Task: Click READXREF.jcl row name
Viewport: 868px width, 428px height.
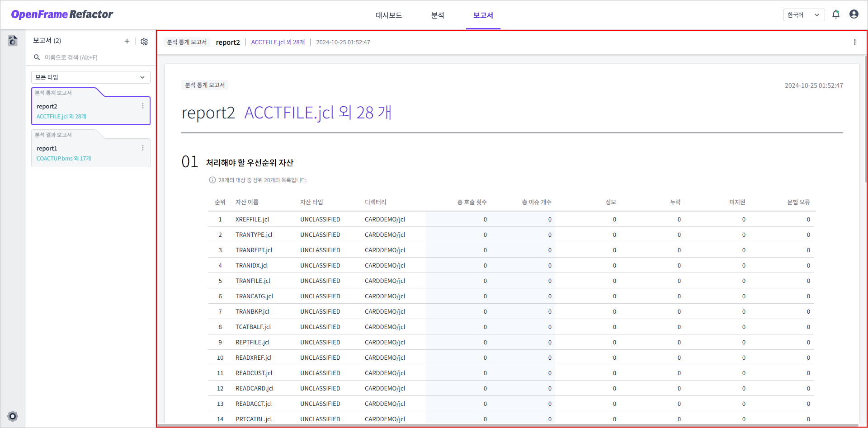Action: pos(254,357)
